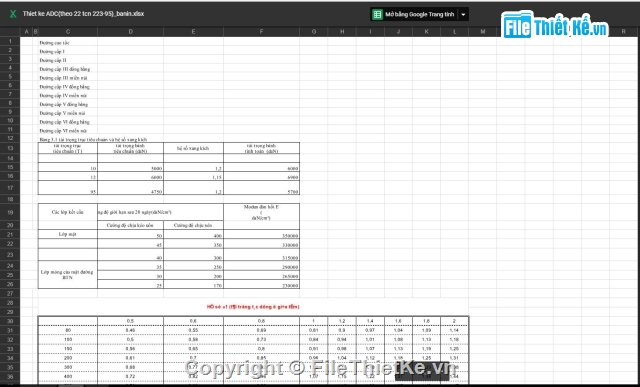Image resolution: width=640 pixels, height=387 pixels.
Task: Click value 350000 in row 21
Action: click(x=290, y=236)
